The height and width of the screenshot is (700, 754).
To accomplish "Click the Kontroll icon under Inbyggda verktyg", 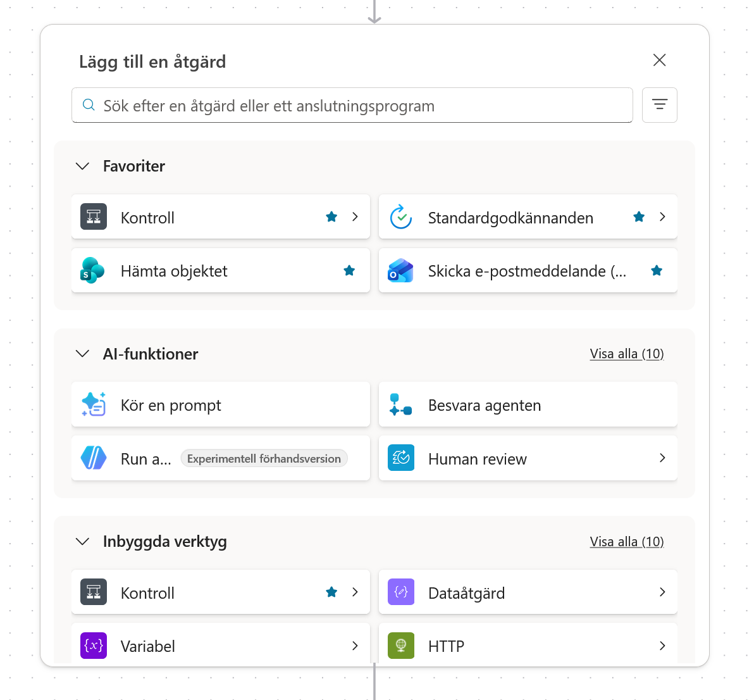I will tap(94, 592).
